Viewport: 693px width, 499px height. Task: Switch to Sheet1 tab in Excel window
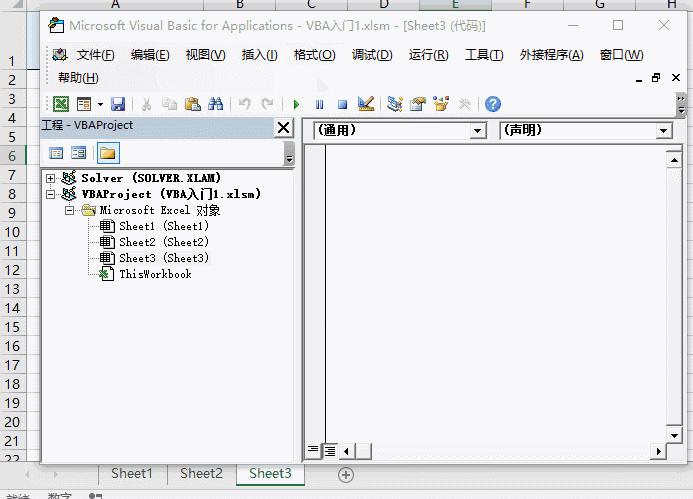[132, 474]
